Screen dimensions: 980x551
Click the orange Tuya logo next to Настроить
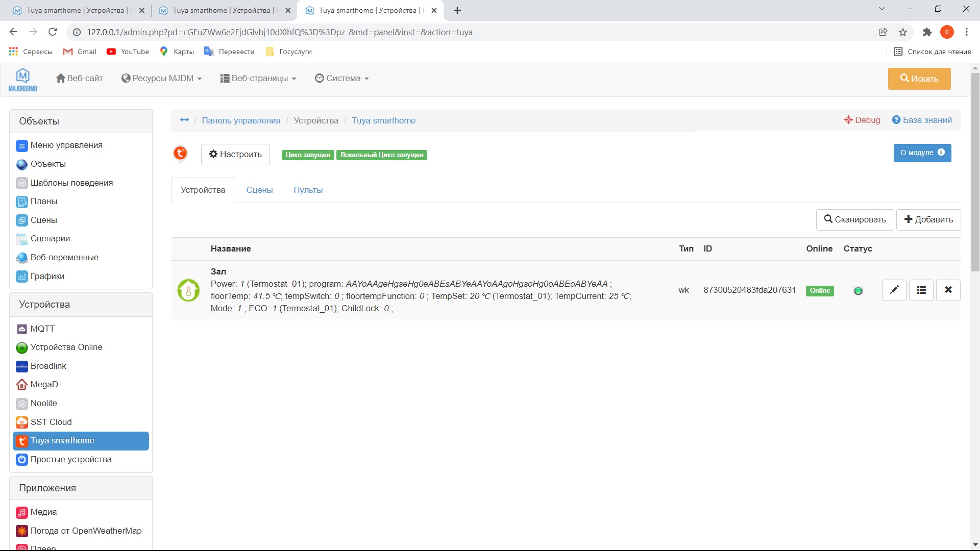180,153
